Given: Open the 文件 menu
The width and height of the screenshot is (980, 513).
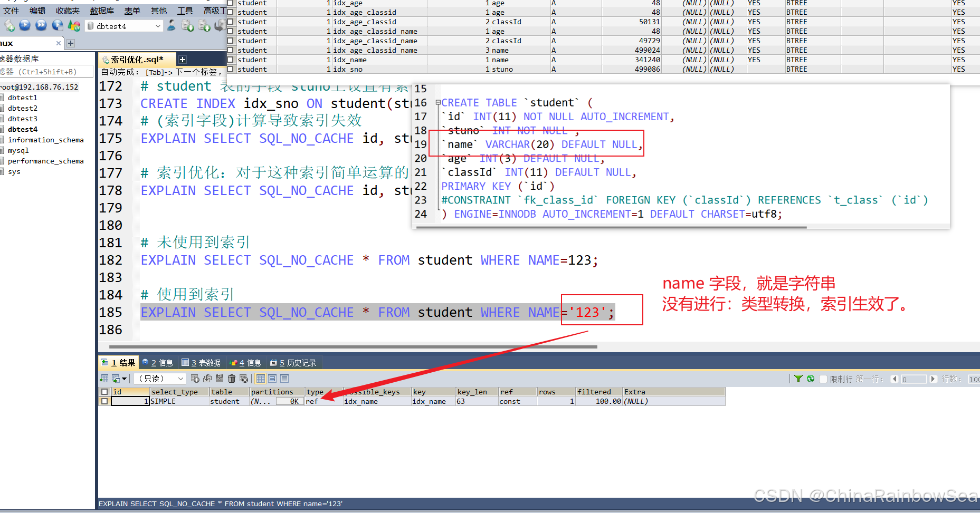Looking at the screenshot, I should pos(11,11).
